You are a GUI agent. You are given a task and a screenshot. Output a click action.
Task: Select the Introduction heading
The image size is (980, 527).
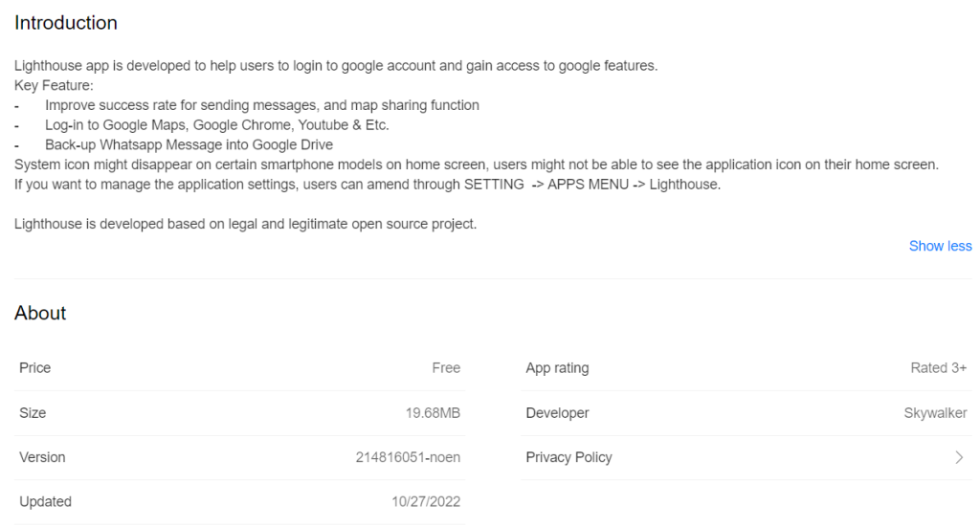coord(66,23)
